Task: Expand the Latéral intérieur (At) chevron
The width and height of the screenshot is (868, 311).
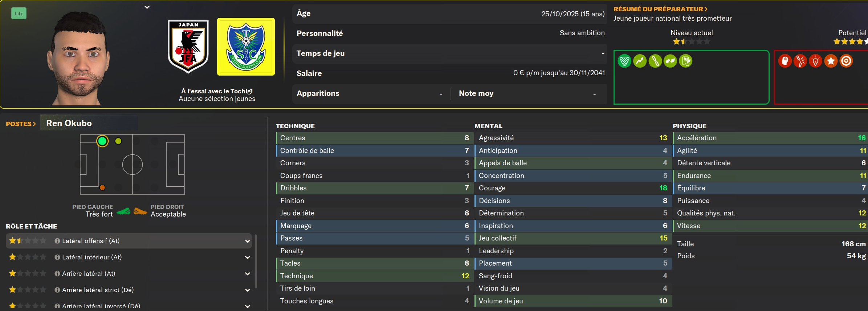Action: coord(247,257)
